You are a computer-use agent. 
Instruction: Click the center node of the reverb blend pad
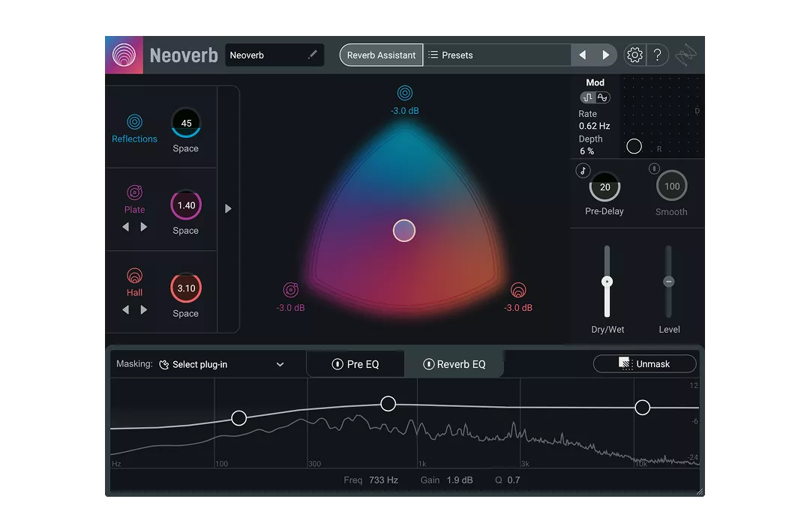[x=404, y=230]
